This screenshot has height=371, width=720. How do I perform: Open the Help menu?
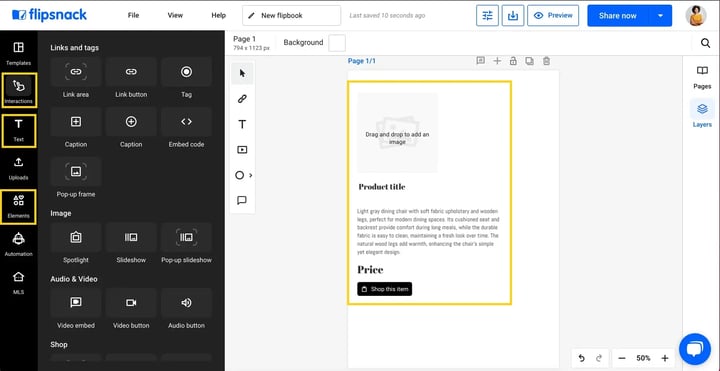click(219, 15)
